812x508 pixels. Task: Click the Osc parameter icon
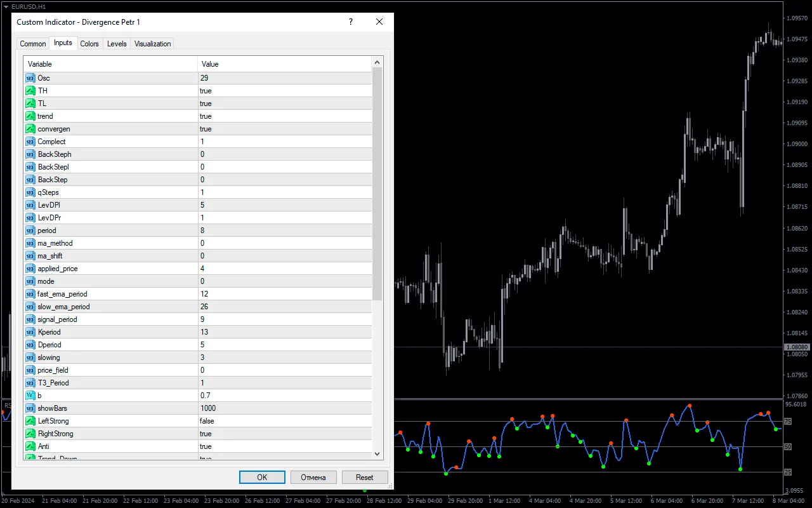(x=30, y=78)
